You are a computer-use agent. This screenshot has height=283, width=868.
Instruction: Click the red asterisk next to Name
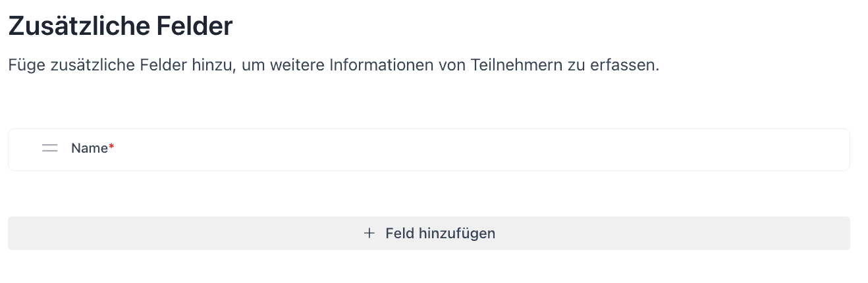[x=111, y=147]
